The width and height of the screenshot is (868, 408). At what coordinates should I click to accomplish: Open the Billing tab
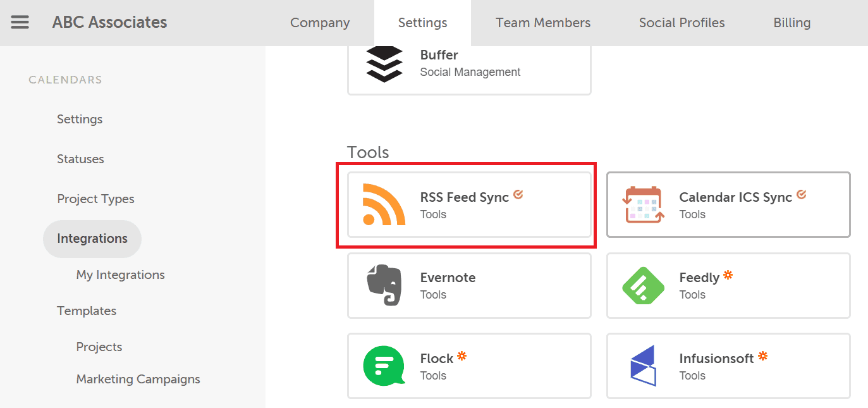[792, 23]
